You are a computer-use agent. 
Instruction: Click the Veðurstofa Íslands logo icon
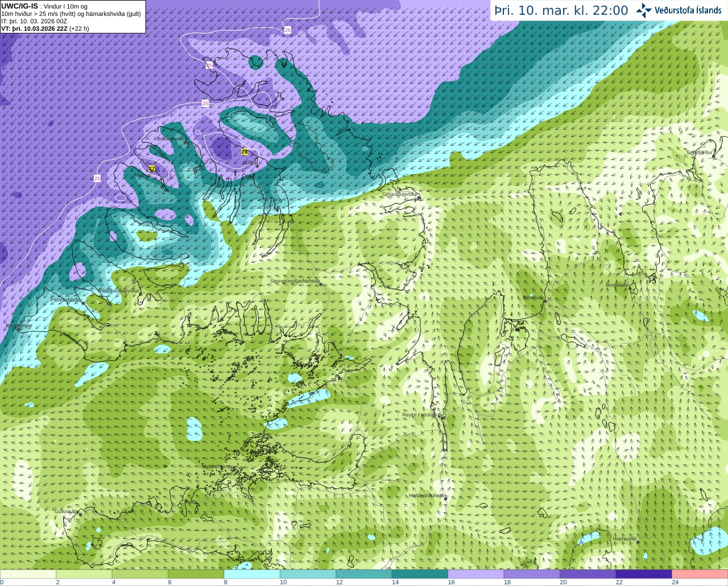[644, 10]
